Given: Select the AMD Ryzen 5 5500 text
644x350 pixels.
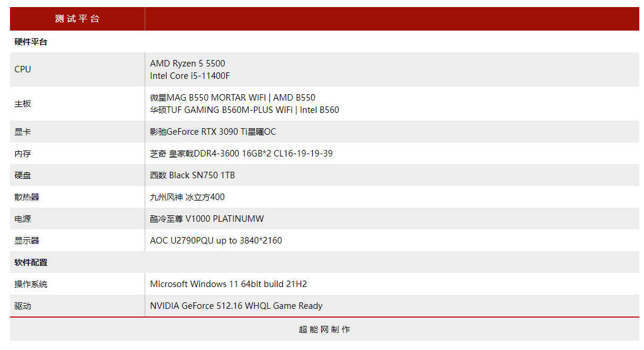Looking at the screenshot, I should pyautogui.click(x=187, y=64).
